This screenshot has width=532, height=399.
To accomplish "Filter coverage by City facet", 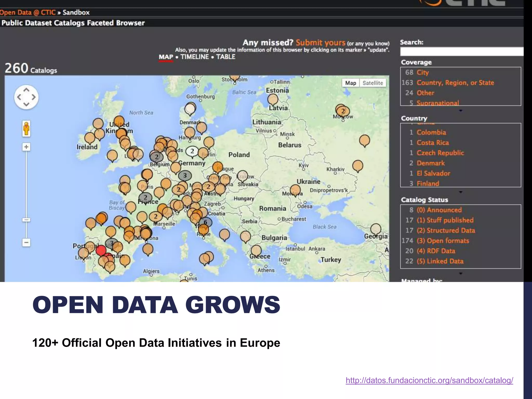I will [x=423, y=72].
